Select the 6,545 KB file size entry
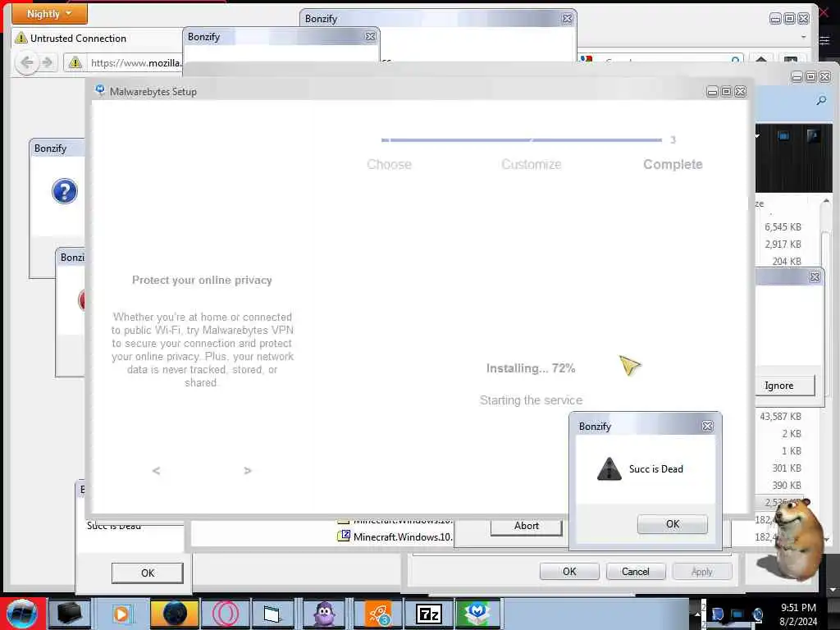The image size is (840, 630). coord(783,227)
